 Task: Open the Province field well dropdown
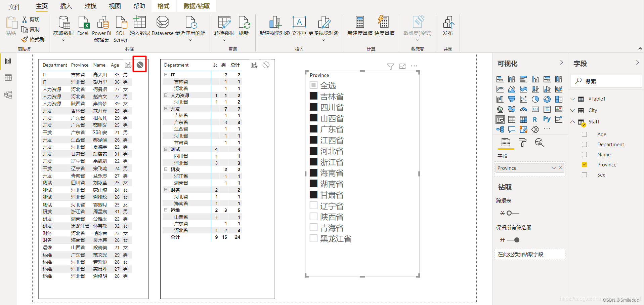pos(553,168)
